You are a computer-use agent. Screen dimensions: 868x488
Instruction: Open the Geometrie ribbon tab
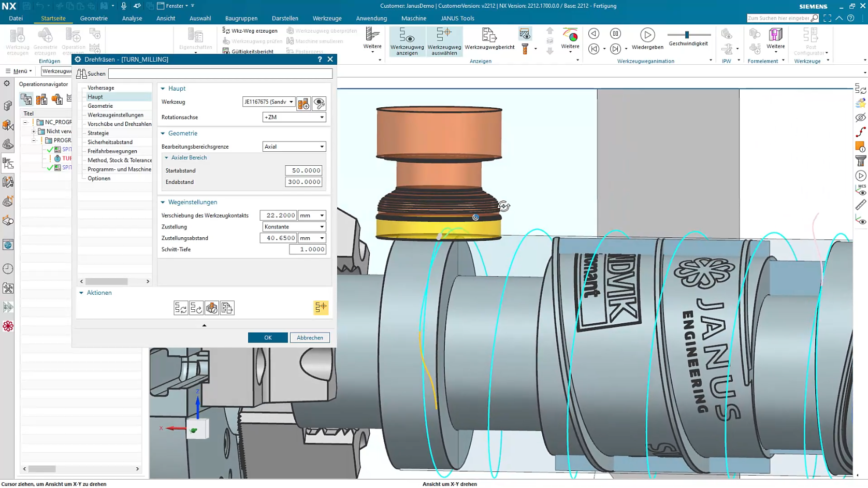pyautogui.click(x=94, y=18)
